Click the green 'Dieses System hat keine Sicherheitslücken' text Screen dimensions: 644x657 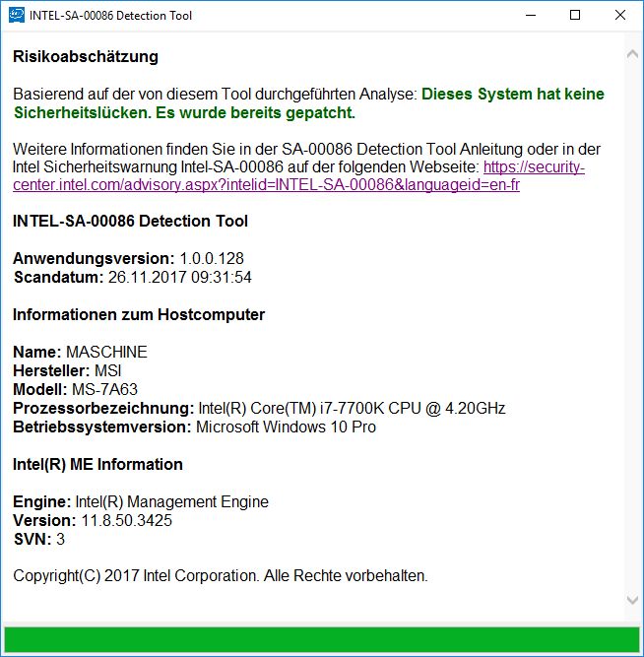(309, 103)
